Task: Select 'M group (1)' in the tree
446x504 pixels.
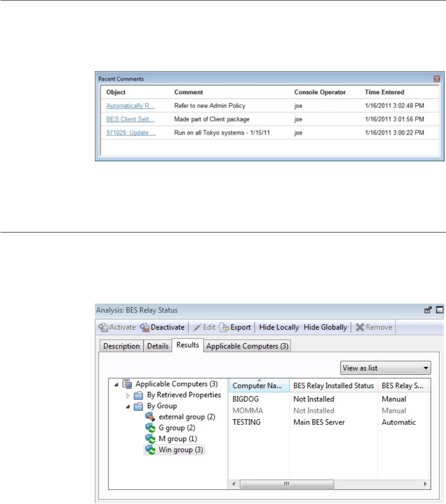Action: 178,439
